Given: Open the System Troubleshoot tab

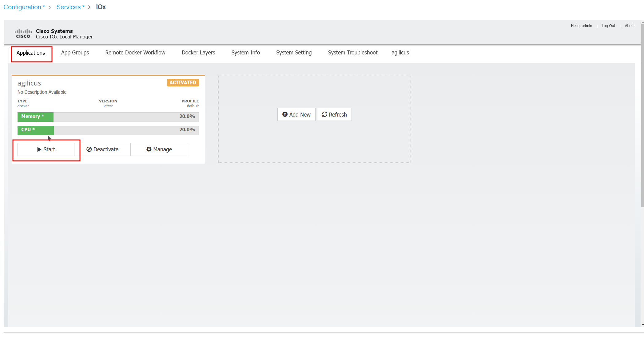Looking at the screenshot, I should 352,53.
